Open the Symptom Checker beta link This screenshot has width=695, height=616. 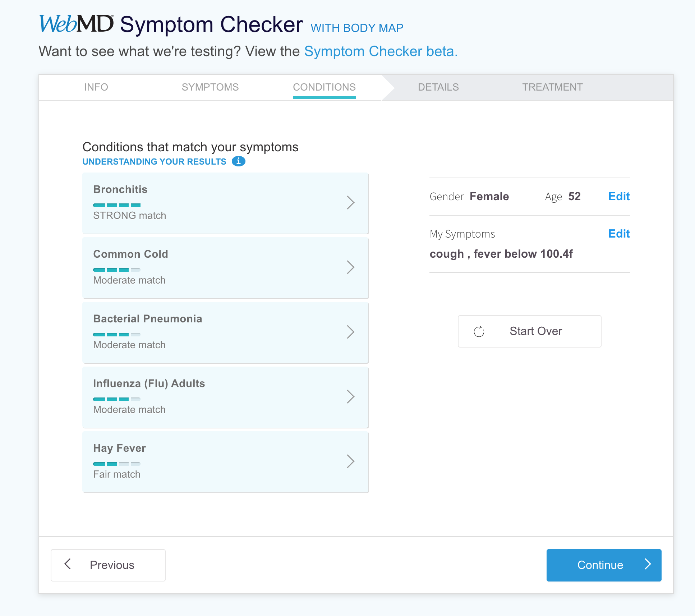[x=381, y=51]
